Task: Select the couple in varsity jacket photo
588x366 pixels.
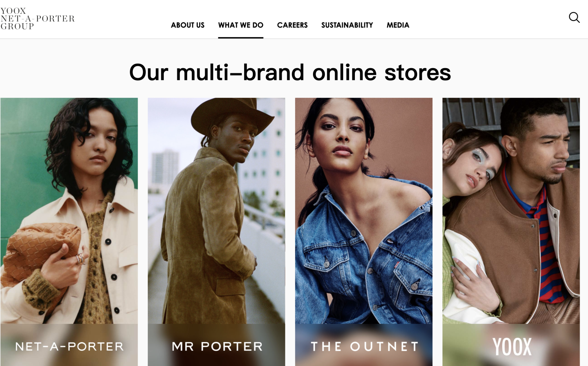Action: [511, 211]
